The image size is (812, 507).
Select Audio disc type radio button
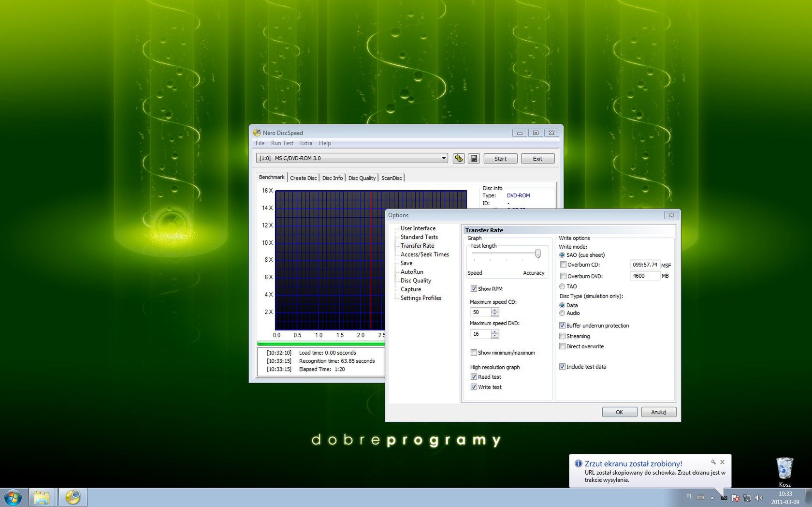562,313
